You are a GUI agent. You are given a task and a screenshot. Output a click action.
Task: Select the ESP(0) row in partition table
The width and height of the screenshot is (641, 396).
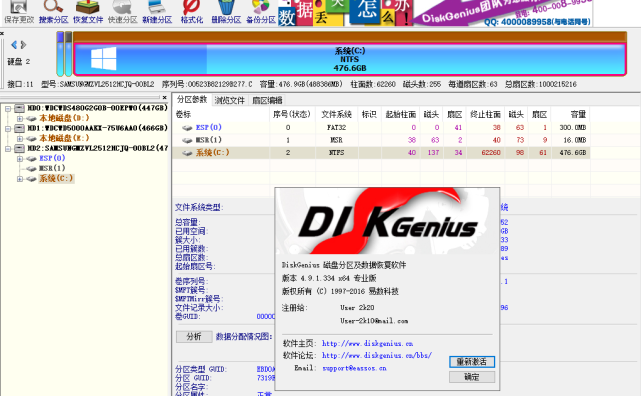point(381,128)
